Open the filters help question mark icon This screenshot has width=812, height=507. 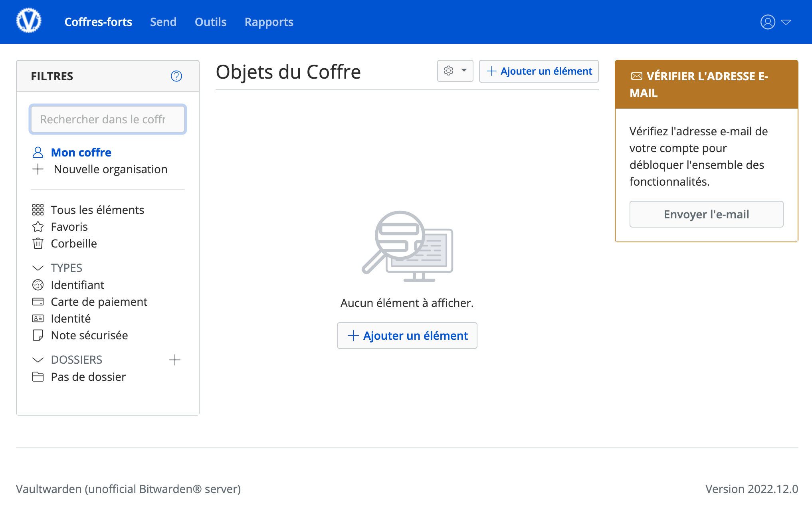click(176, 76)
